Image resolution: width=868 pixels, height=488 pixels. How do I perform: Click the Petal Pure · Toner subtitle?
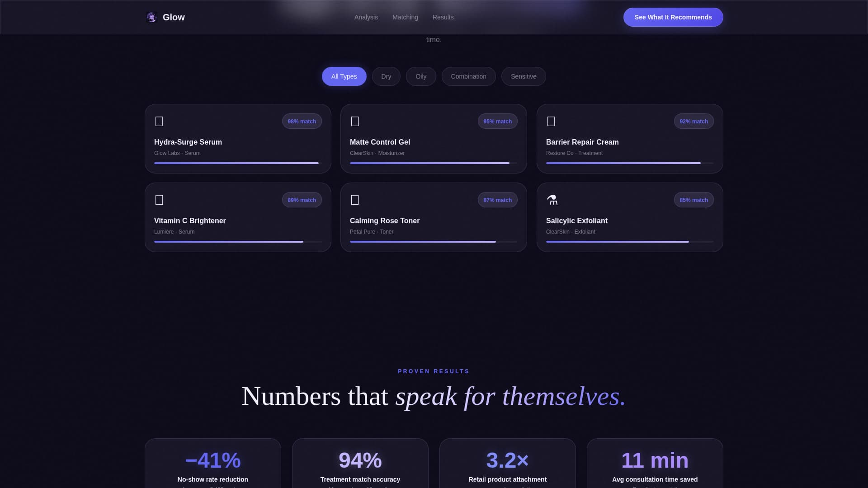(372, 232)
